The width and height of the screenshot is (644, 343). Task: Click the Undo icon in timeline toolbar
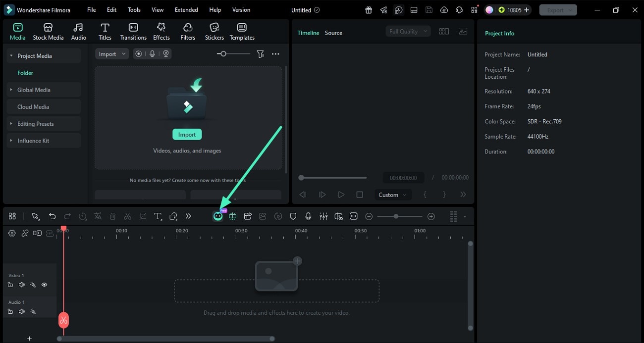click(52, 216)
